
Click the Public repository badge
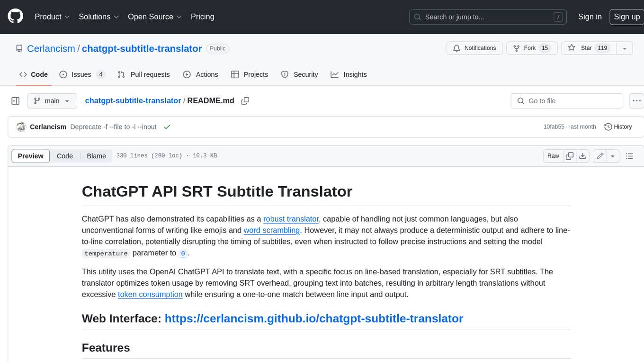tap(218, 48)
